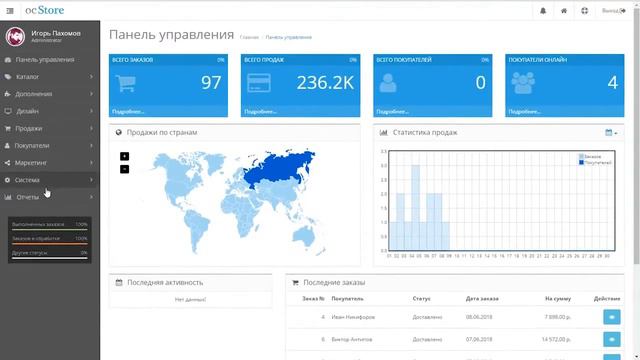The height and width of the screenshot is (360, 640).
Task: Click the Панель управления dashboard icon
Action: click(x=8, y=60)
